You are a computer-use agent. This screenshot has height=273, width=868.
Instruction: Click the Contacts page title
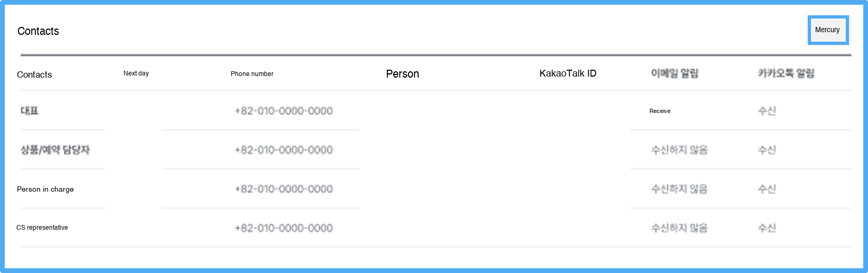[38, 31]
